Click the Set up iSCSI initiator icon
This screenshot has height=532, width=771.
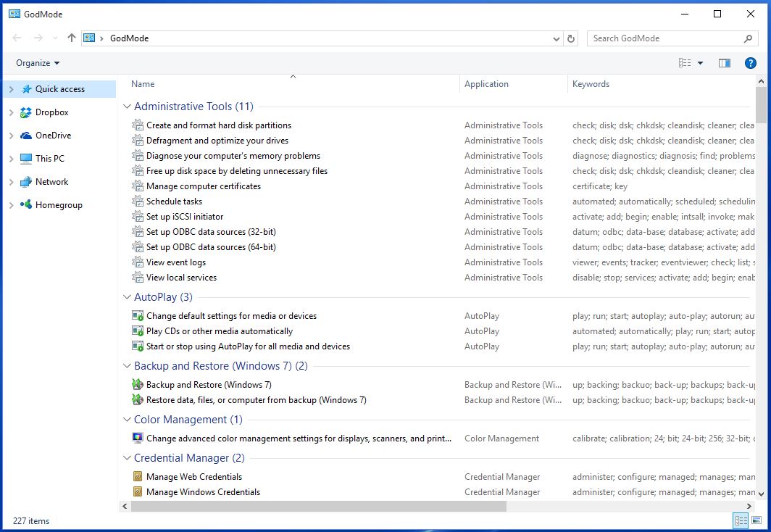[137, 216]
